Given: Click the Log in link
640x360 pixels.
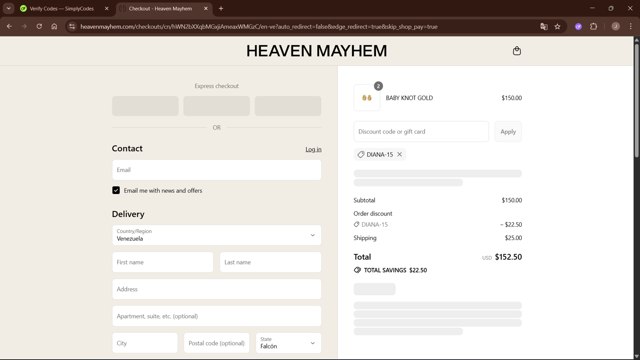Looking at the screenshot, I should tap(313, 149).
